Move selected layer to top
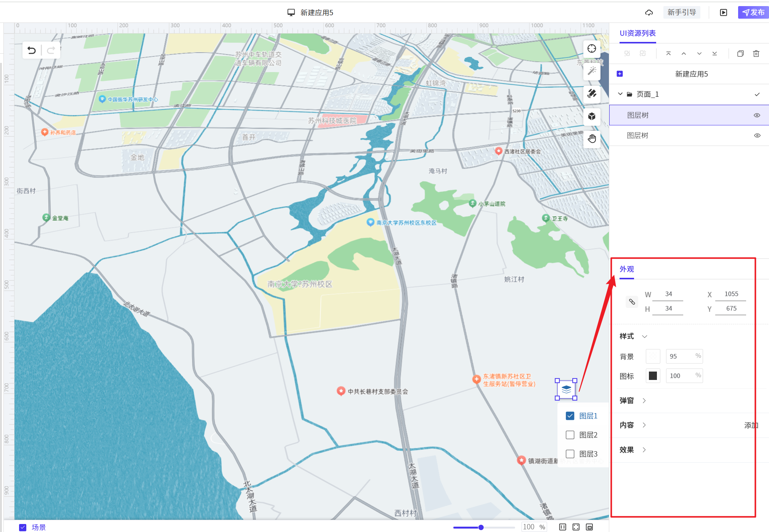 pos(668,54)
